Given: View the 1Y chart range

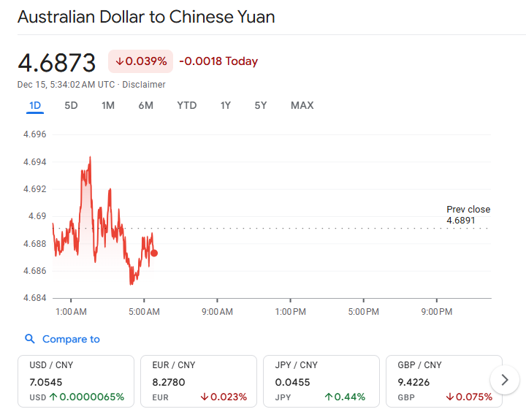Looking at the screenshot, I should pos(226,106).
